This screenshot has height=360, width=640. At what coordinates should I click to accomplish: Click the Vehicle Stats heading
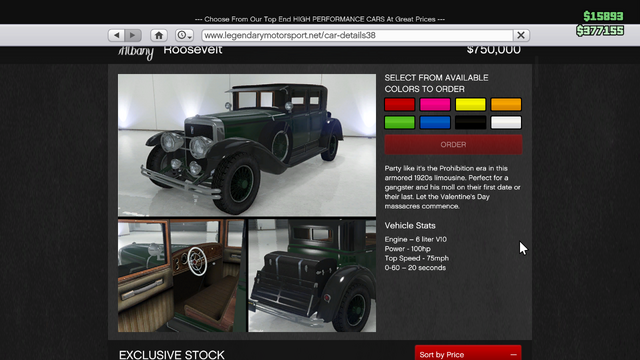tap(410, 226)
